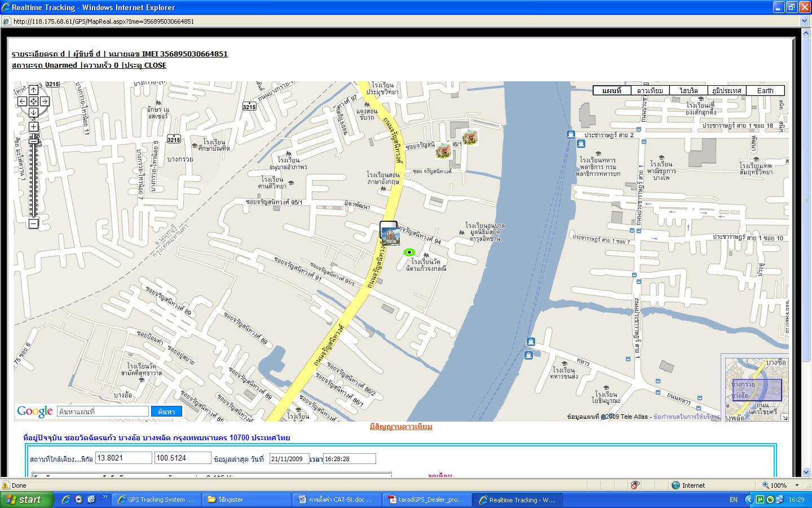This screenshot has height=508, width=812.
Task: Switch map to Earth view
Action: pos(765,90)
